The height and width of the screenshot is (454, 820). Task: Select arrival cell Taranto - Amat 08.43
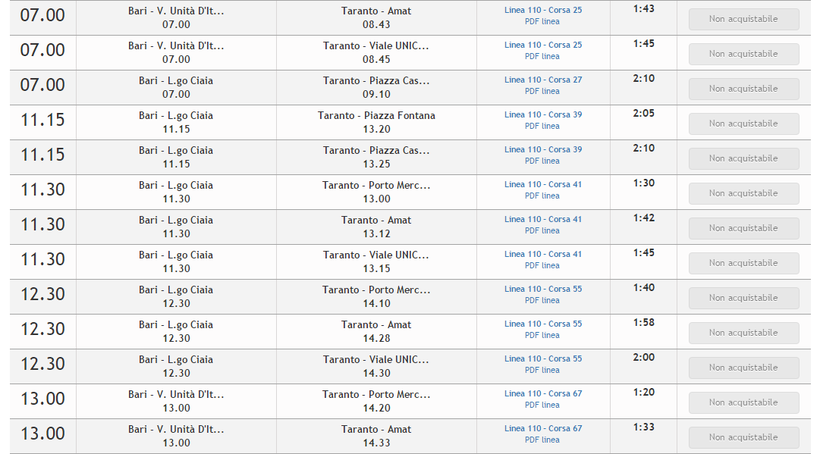coord(377,18)
